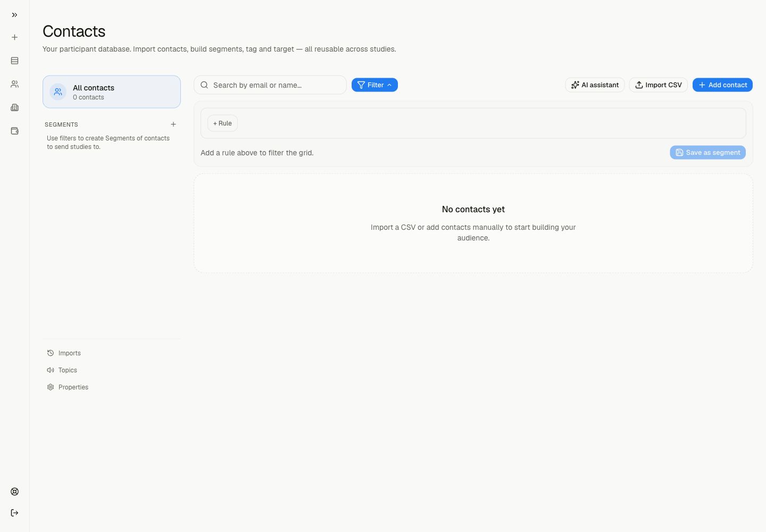Click 'Add a rule above to filter the grid.'
This screenshot has width=766, height=532.
coord(257,153)
